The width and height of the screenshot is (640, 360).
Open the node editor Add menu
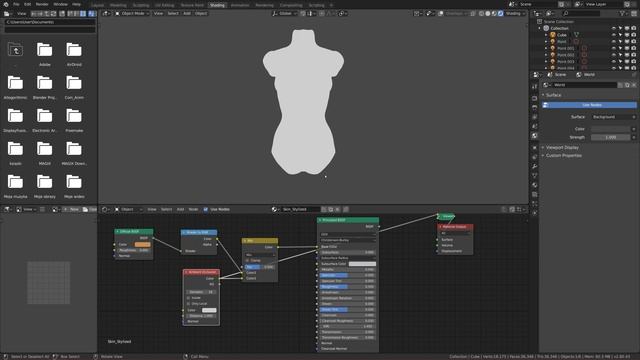[x=180, y=209]
